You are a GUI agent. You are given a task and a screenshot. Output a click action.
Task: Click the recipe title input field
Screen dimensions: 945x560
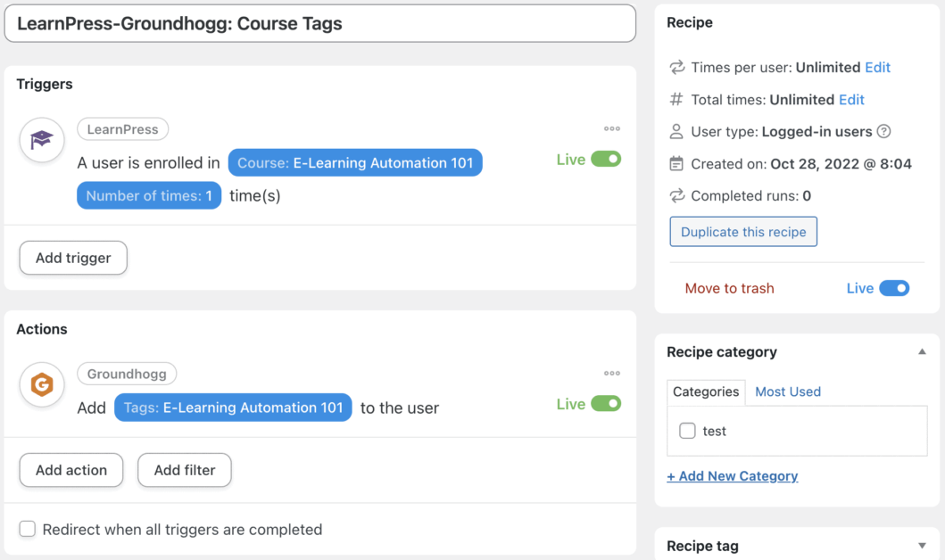coord(320,23)
